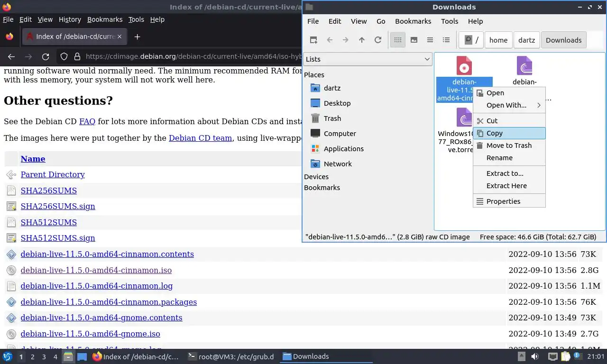Switch to root@VM3 terminal task
Screen dimensions: 607x364
231,356
